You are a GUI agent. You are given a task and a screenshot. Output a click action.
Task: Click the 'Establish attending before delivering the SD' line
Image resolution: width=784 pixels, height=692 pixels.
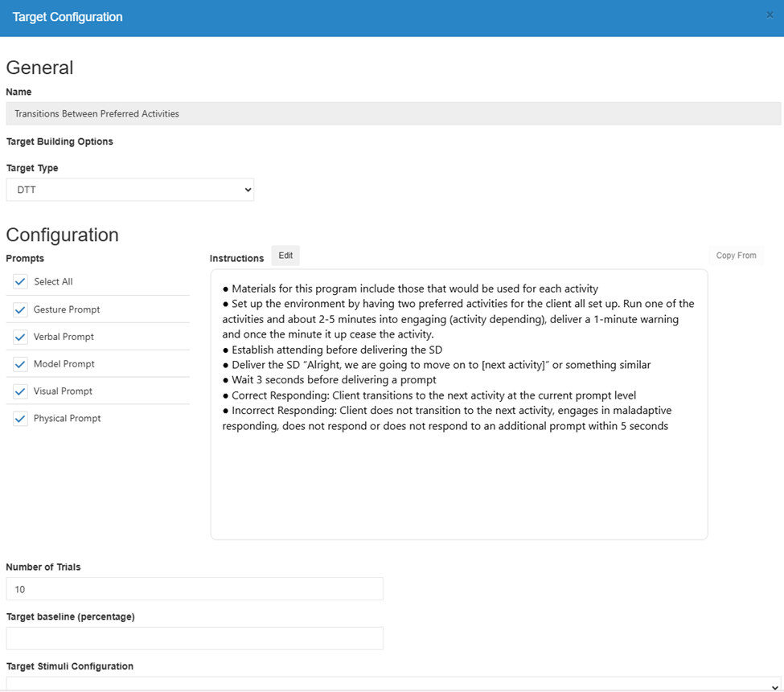(333, 350)
